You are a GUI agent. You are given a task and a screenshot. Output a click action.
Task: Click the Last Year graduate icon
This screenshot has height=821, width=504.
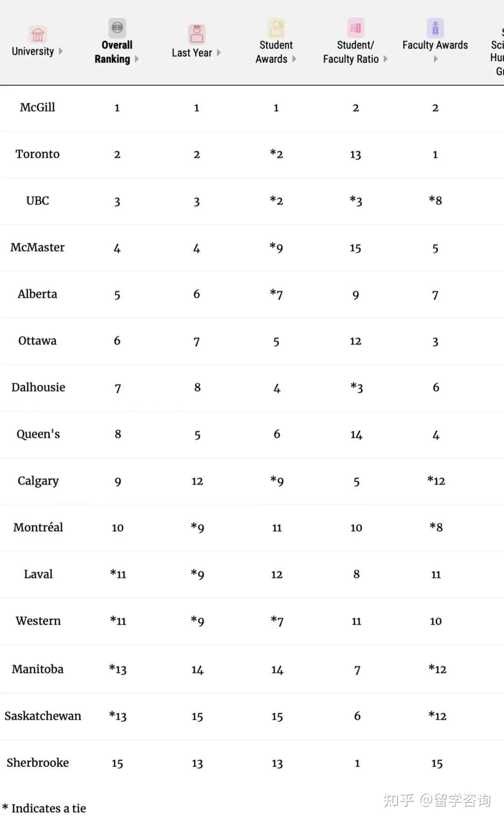click(x=196, y=34)
